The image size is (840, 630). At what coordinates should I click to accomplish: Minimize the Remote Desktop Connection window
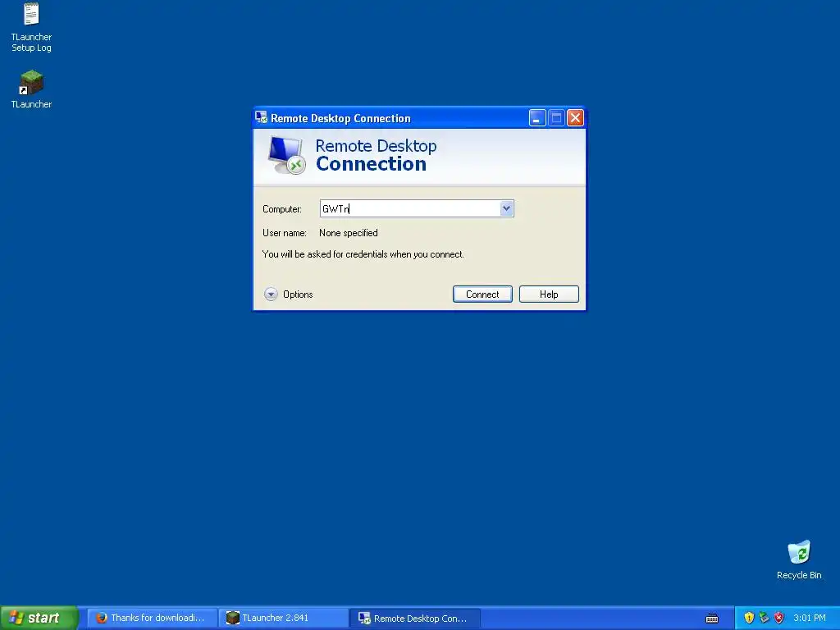pos(537,118)
